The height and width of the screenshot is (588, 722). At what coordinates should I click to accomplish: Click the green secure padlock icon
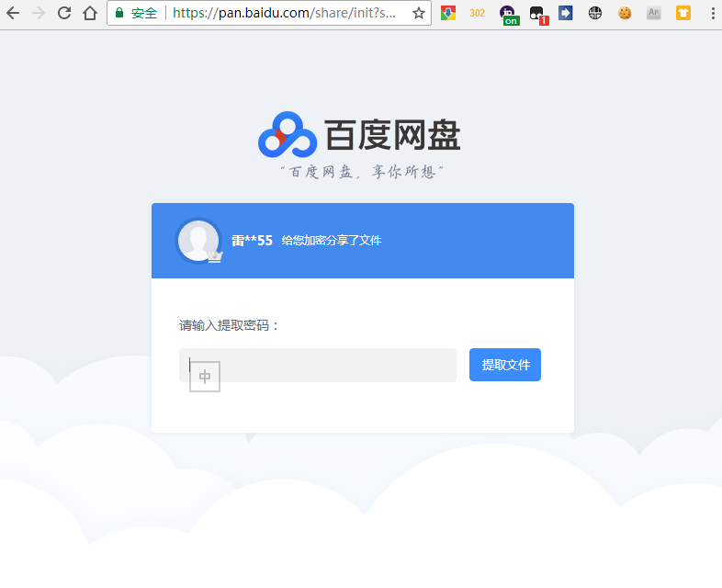[119, 13]
